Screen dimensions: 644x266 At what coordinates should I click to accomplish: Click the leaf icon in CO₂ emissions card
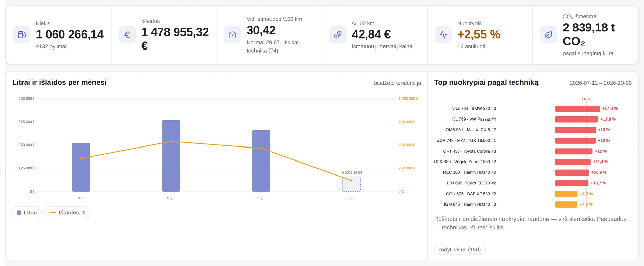(548, 34)
